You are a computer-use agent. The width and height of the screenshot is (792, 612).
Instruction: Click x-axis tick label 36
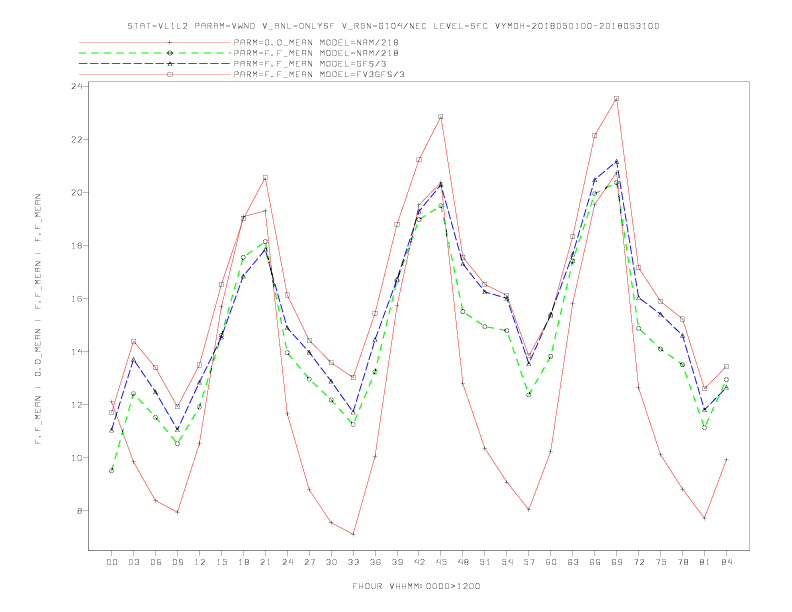375,562
